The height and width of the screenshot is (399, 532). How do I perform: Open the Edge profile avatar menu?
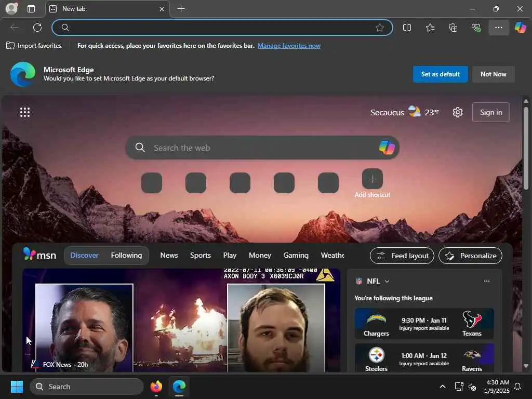(x=11, y=8)
